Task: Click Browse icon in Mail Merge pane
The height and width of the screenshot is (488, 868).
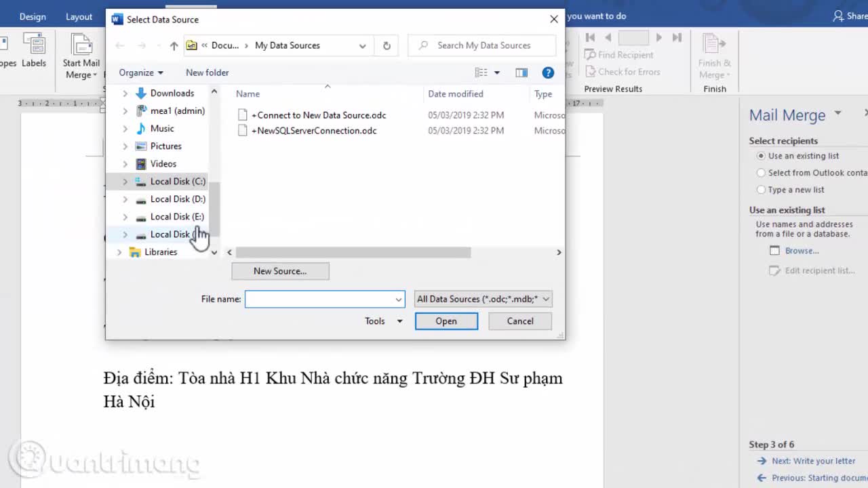Action: [x=774, y=251]
